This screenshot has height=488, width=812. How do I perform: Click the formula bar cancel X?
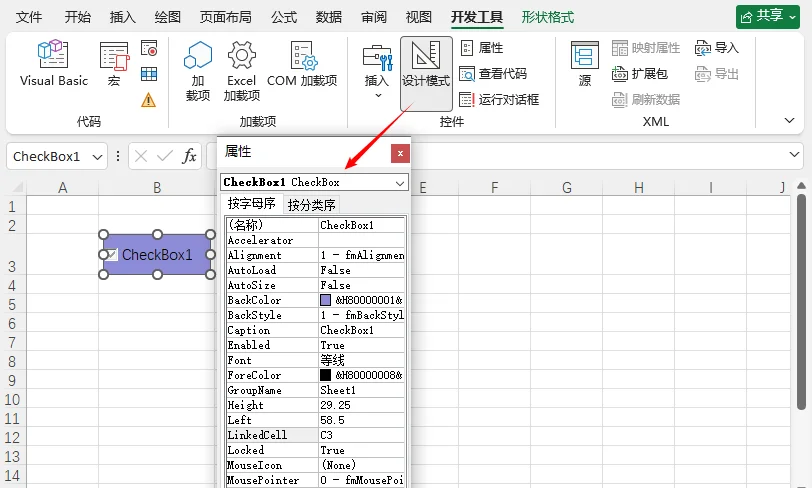click(x=141, y=156)
